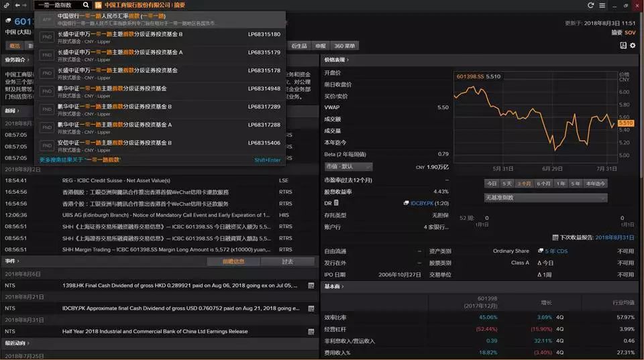Click the orange SOV link

click(x=630, y=32)
